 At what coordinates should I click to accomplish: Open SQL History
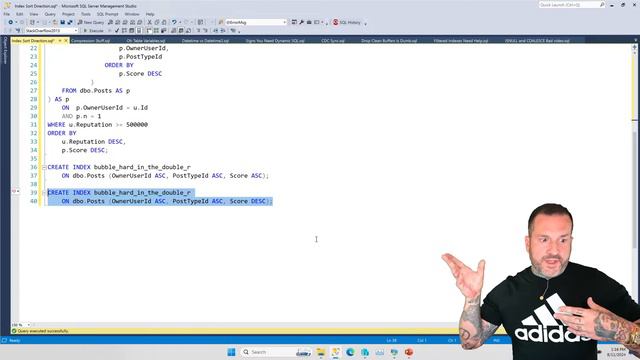(347, 22)
